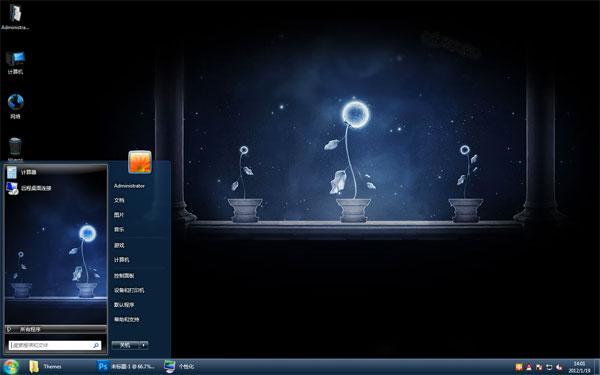Click the Show desktop strip
600x375 pixels.
pyautogui.click(x=597, y=367)
